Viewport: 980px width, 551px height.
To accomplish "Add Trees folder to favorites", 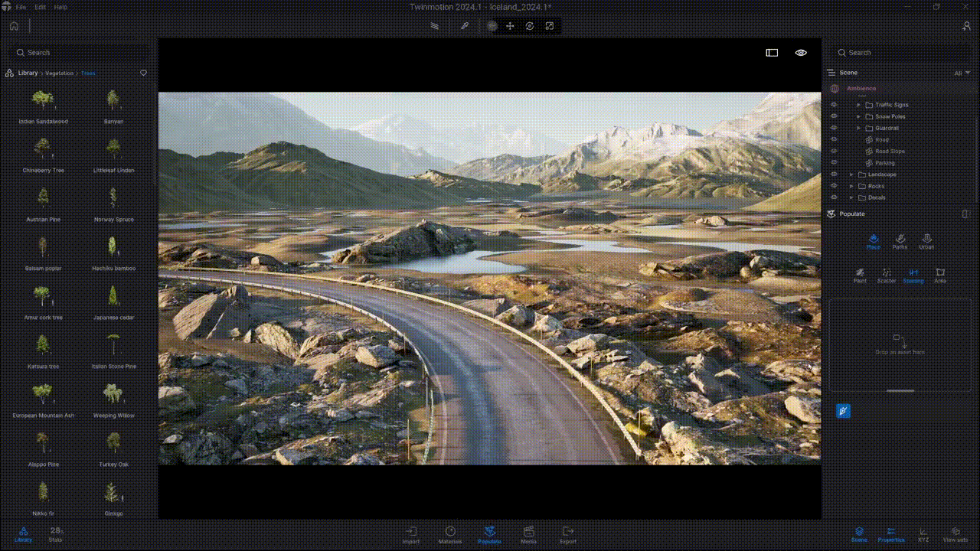I will pyautogui.click(x=143, y=73).
